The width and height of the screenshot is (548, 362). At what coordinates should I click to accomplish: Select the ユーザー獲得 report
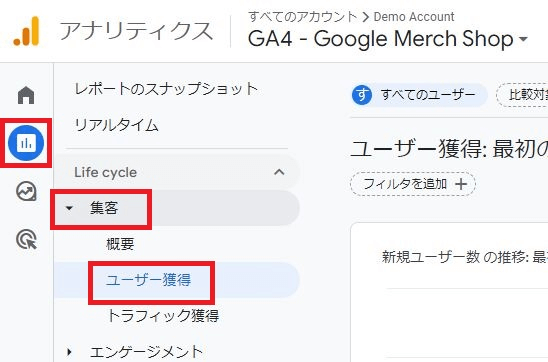pos(148,280)
